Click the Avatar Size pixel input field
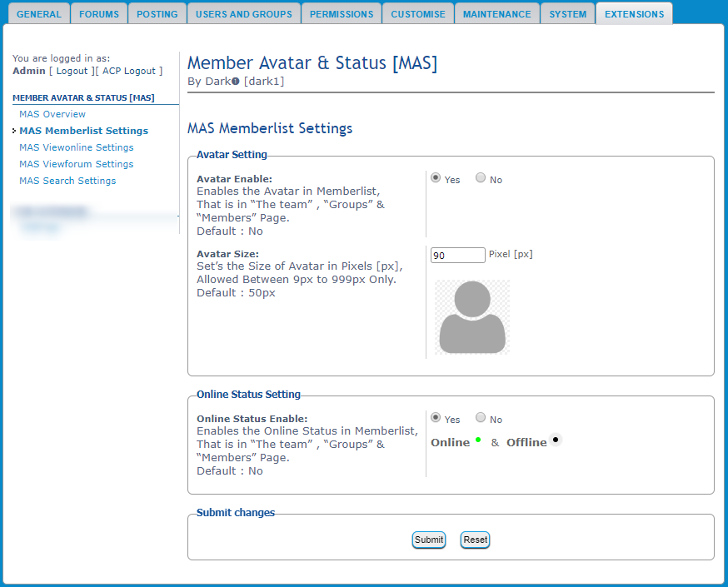 [x=457, y=256]
